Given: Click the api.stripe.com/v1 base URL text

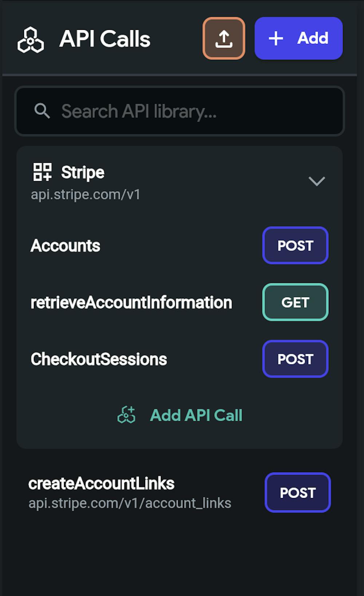Looking at the screenshot, I should 86,195.
